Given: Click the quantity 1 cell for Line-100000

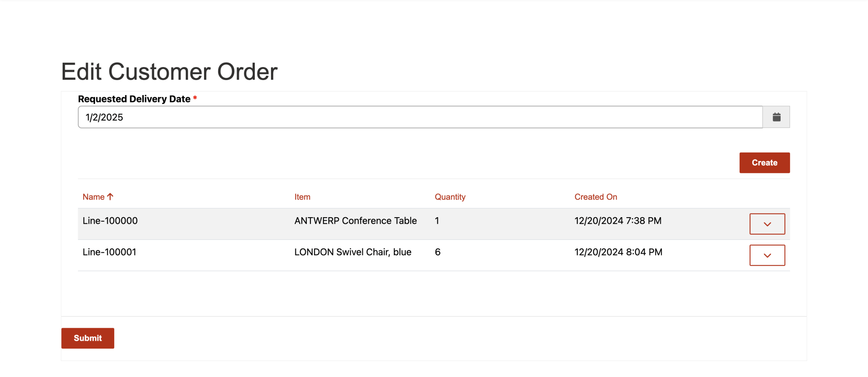Looking at the screenshot, I should pos(437,221).
